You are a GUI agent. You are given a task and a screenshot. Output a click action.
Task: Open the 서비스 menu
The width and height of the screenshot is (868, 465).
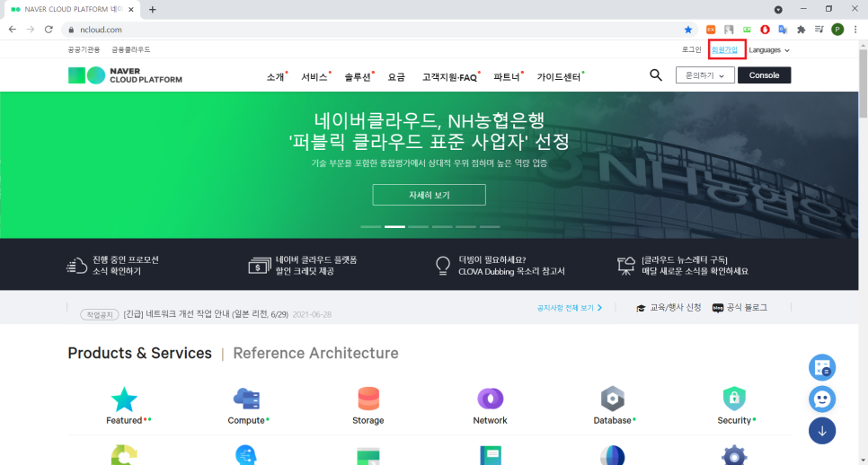(x=314, y=77)
